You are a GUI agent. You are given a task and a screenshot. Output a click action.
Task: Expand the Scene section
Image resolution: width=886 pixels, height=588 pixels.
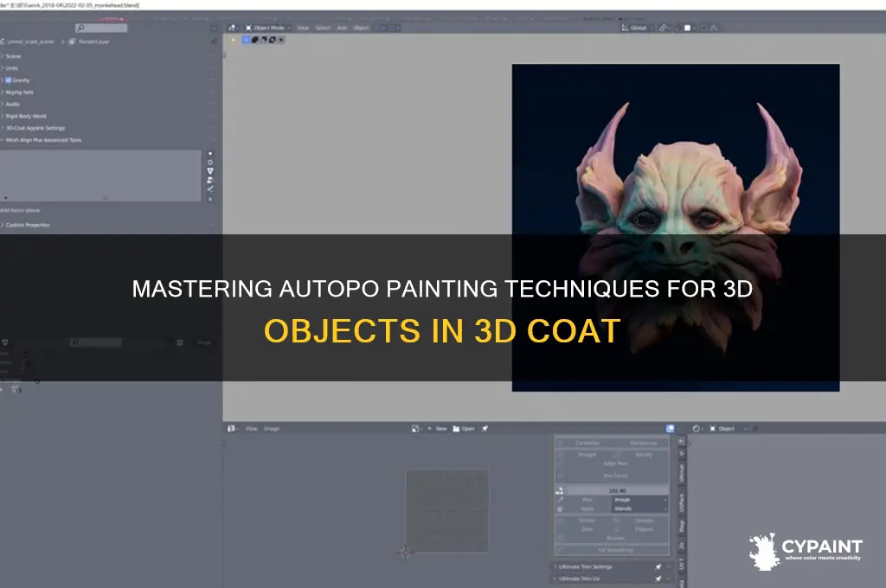[12, 56]
